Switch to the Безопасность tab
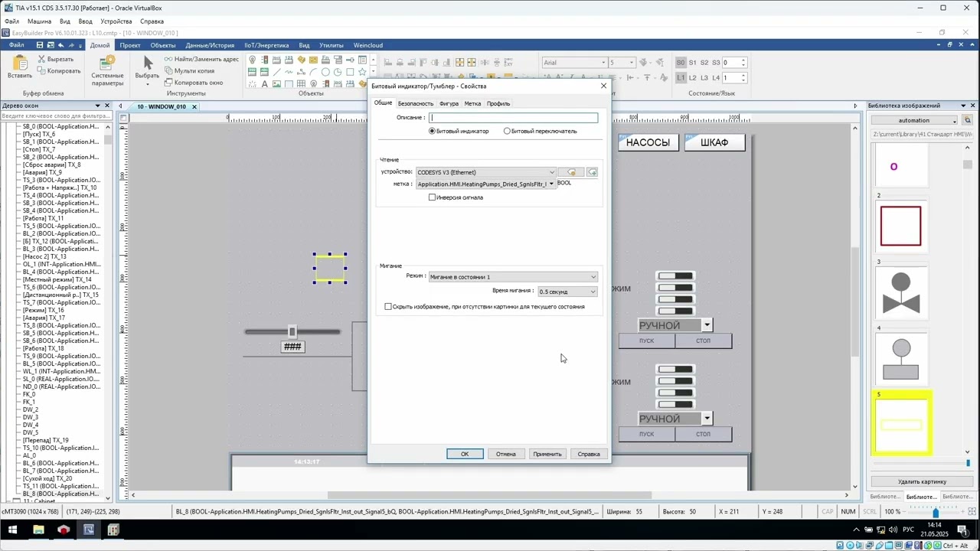The width and height of the screenshot is (980, 551). tap(416, 103)
